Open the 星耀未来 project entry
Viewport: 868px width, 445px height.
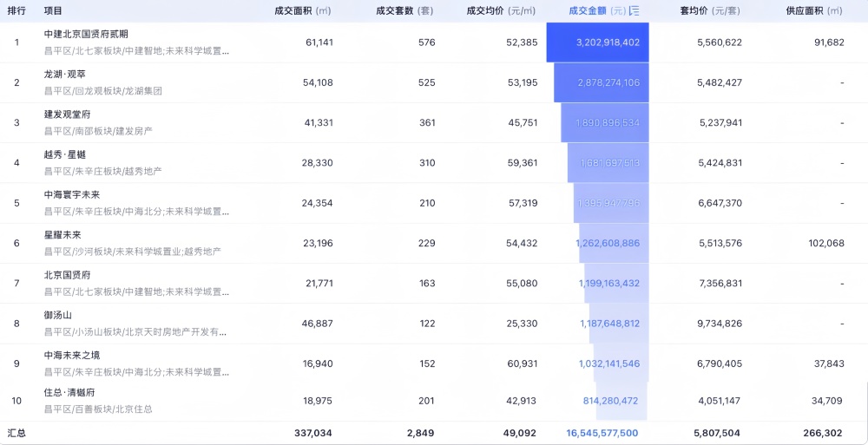coord(62,234)
